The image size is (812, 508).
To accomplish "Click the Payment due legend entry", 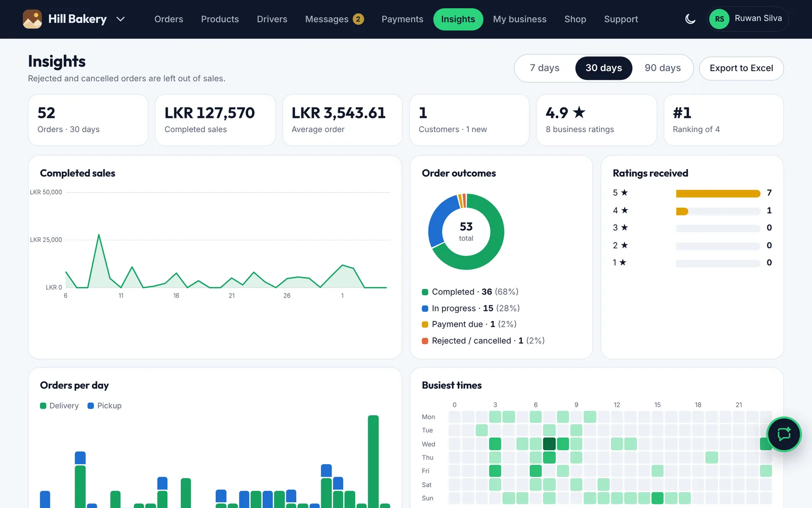I will point(469,324).
